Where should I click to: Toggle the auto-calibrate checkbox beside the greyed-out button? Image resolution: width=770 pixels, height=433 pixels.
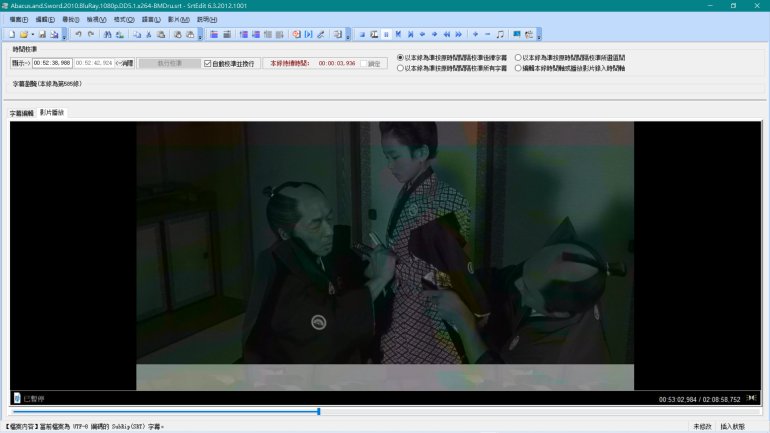click(x=208, y=63)
